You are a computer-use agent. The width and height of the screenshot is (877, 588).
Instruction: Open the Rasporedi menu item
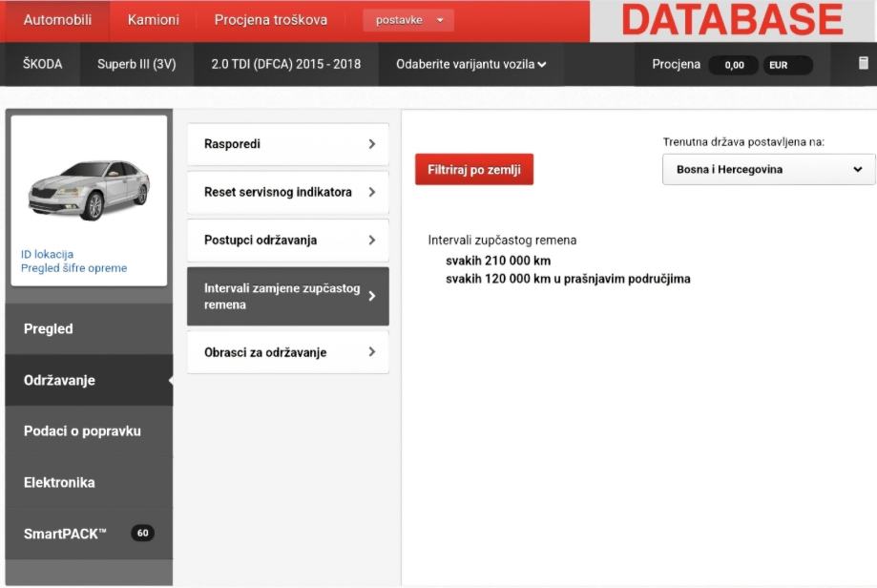[x=287, y=144]
